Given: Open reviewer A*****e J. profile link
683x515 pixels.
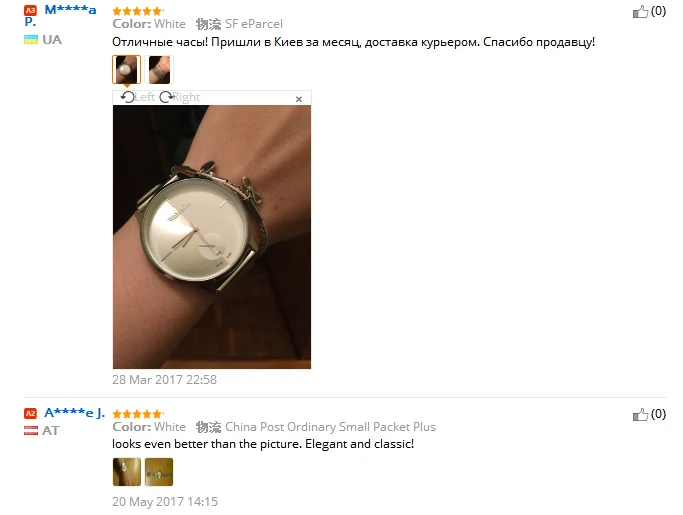Looking at the screenshot, I should 74,413.
